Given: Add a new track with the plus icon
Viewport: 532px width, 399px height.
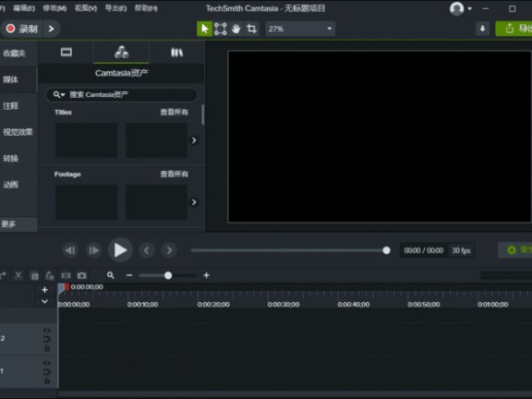Looking at the screenshot, I should [44, 290].
